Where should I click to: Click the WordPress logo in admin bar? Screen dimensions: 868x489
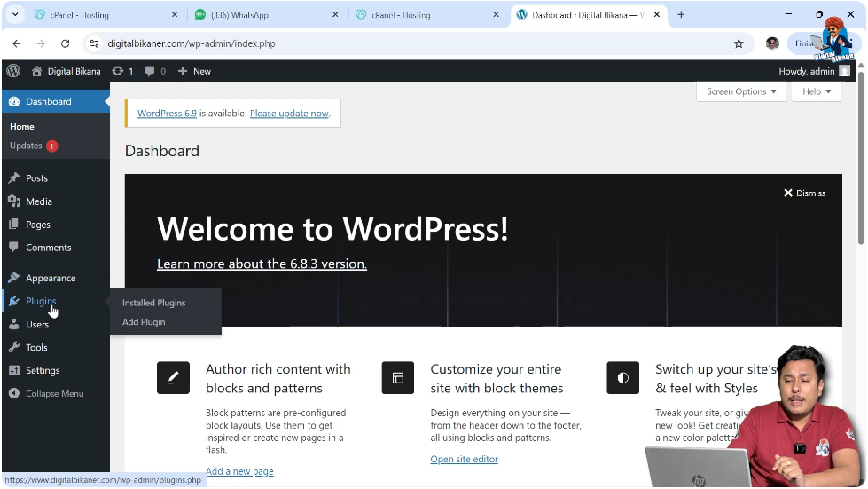[13, 71]
